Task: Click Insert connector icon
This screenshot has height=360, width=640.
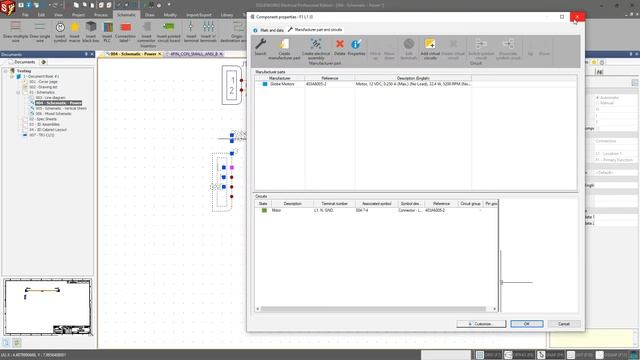Action: pyautogui.click(x=146, y=27)
